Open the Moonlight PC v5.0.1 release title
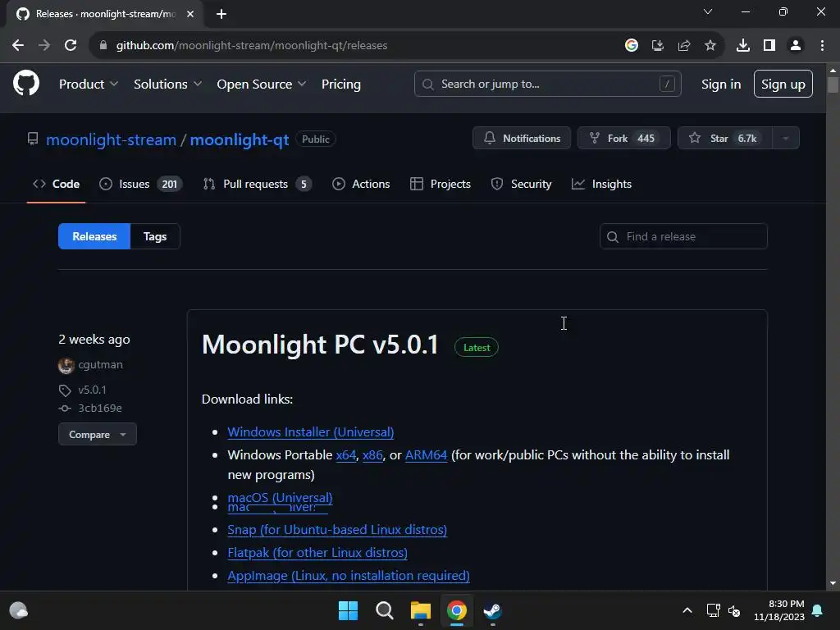This screenshot has height=630, width=840. pos(320,345)
